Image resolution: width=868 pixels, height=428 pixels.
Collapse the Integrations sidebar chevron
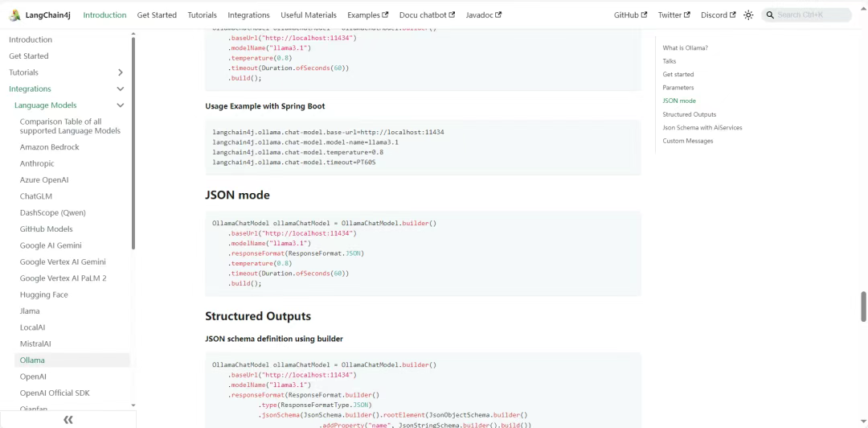coord(120,88)
